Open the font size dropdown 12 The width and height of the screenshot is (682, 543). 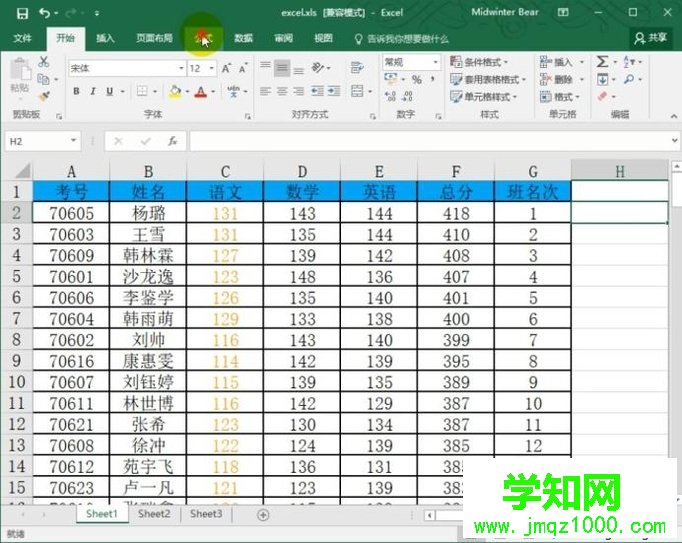[x=212, y=68]
